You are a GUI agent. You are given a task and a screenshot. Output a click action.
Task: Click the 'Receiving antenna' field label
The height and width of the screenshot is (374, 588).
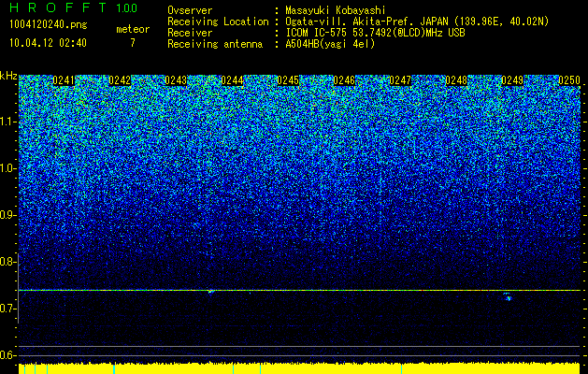coord(215,44)
